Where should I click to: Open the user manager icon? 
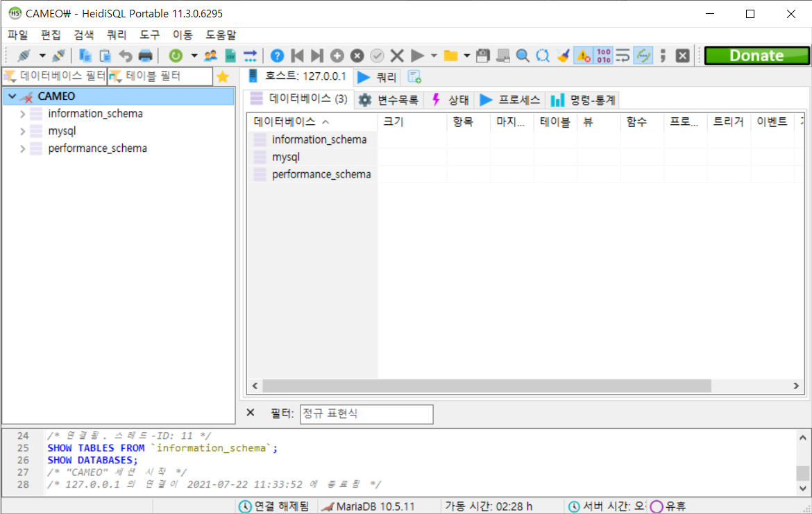pos(210,55)
